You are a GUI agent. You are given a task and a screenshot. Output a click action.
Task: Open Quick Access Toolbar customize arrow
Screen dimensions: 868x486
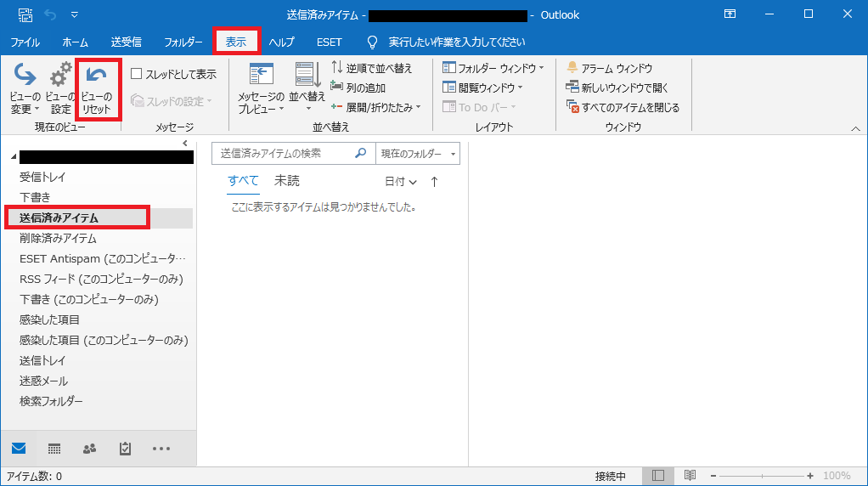pyautogui.click(x=74, y=15)
